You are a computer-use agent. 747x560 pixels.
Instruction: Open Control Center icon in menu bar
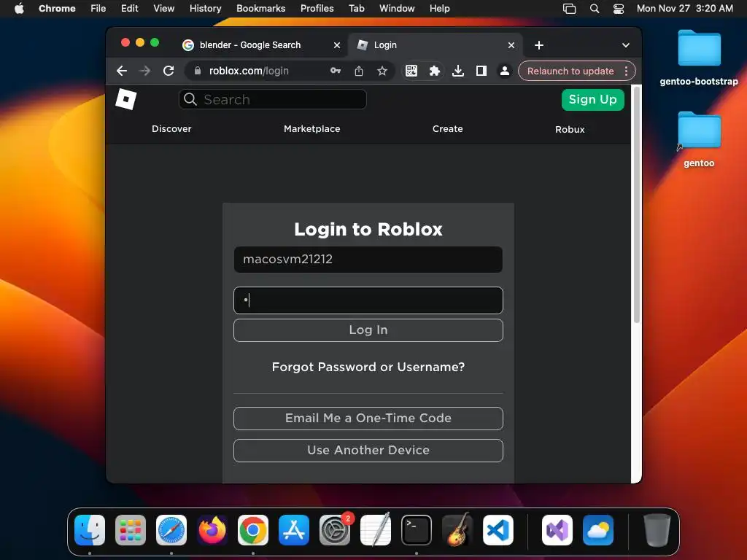tap(619, 9)
